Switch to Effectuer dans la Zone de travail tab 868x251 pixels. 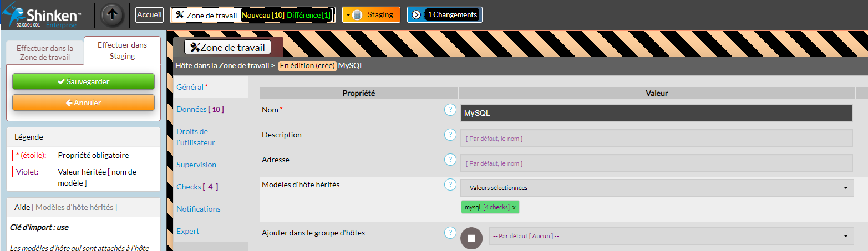[45, 53]
